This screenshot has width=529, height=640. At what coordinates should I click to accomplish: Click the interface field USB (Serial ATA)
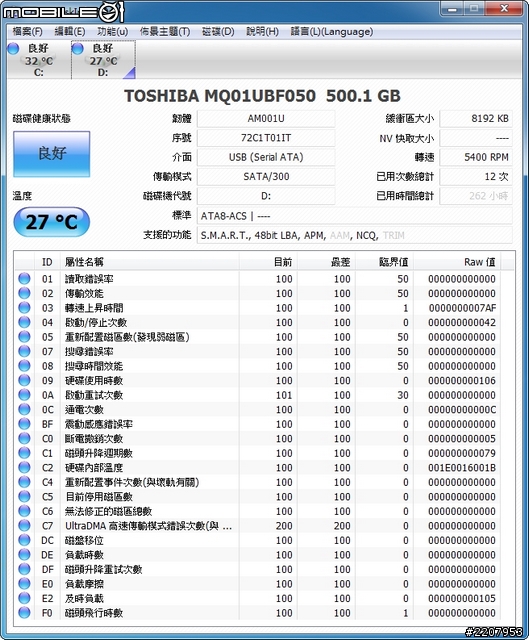coord(266,157)
